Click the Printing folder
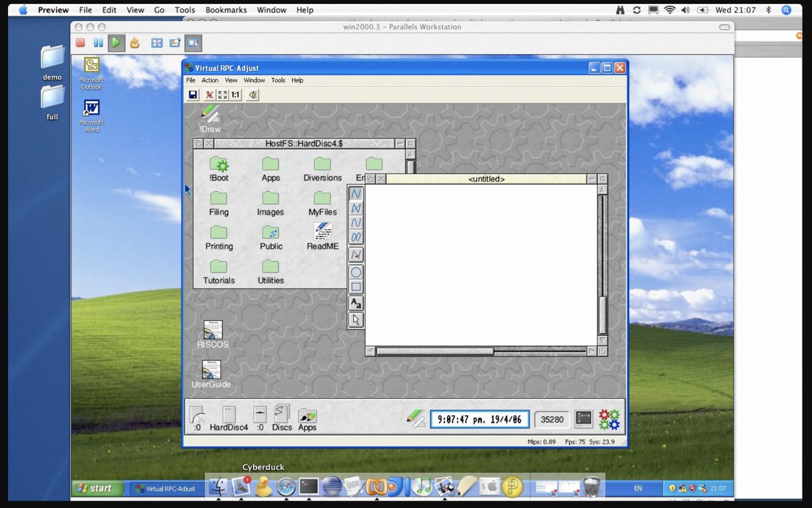This screenshot has width=812, height=508. click(x=219, y=232)
